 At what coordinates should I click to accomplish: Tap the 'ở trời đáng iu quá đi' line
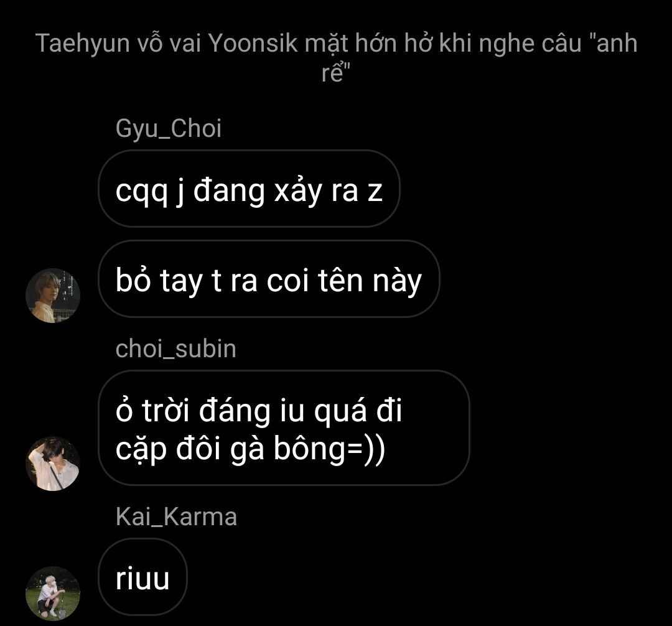(x=259, y=409)
